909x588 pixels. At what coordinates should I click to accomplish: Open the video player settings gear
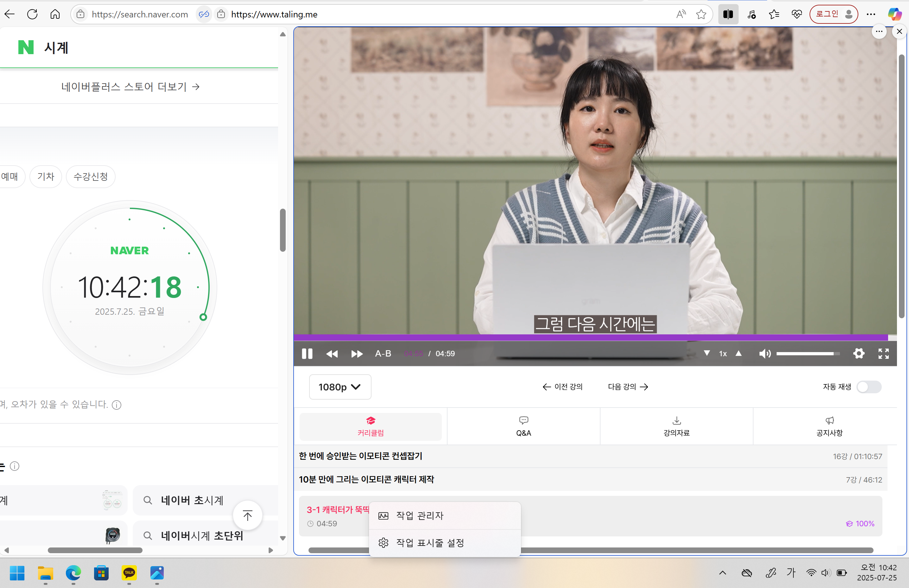point(859,354)
